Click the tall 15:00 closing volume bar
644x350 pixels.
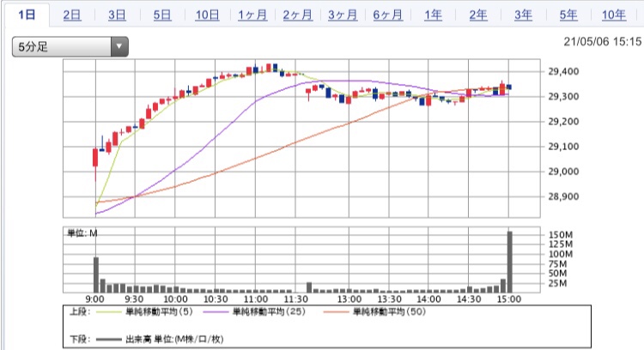pos(510,262)
